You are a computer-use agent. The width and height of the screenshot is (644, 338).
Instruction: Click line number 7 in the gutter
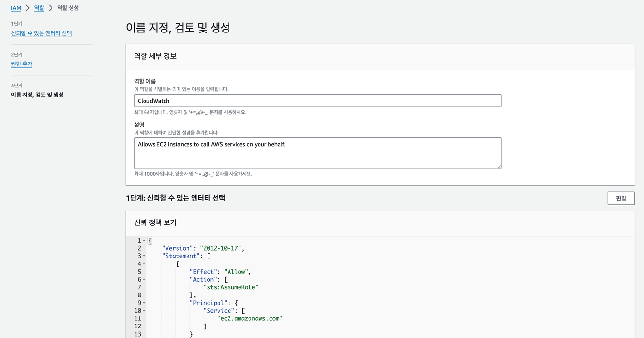coord(139,287)
